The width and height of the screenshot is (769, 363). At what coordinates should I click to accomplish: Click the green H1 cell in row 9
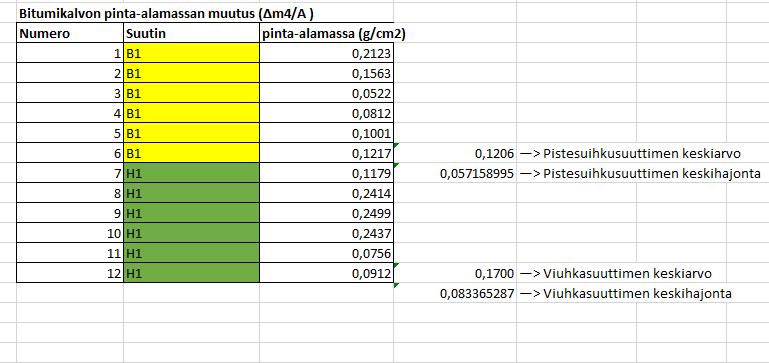pyautogui.click(x=191, y=213)
